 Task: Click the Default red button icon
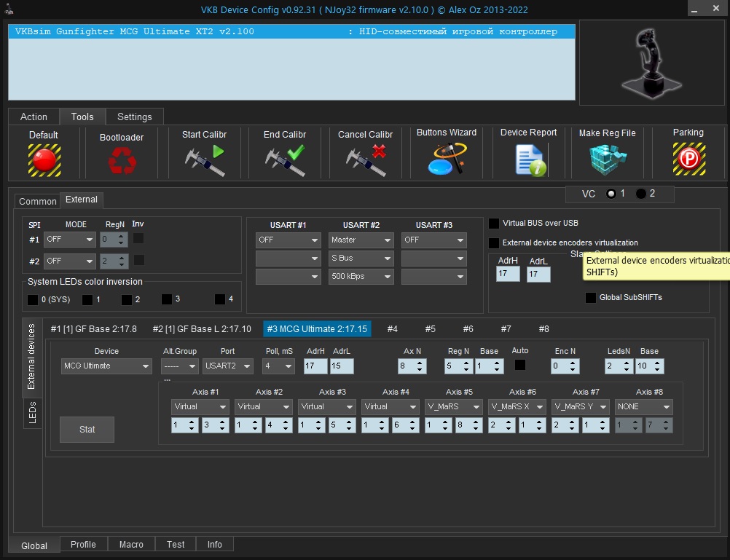[44, 160]
